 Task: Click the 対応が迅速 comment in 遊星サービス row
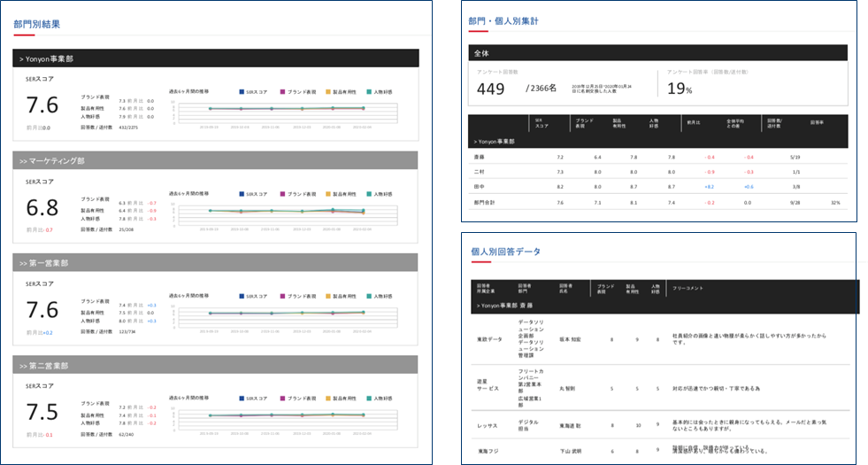(x=716, y=389)
